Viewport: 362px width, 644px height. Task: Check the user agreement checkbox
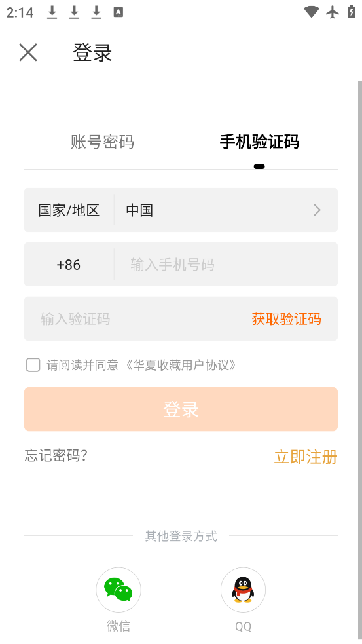(33, 365)
